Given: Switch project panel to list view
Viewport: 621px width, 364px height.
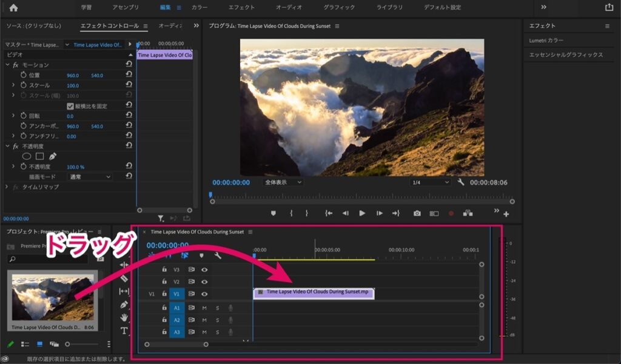Looking at the screenshot, I should click(25, 344).
